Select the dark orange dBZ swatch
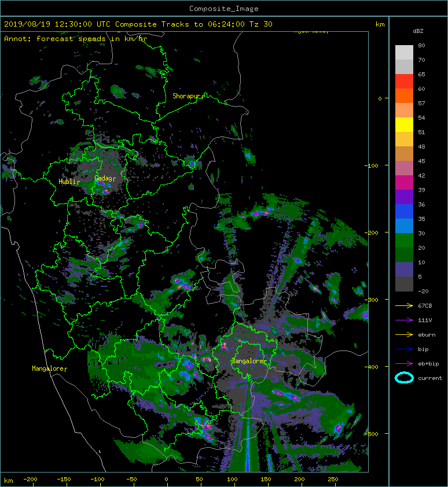The width and height of the screenshot is (448, 487). tap(404, 96)
